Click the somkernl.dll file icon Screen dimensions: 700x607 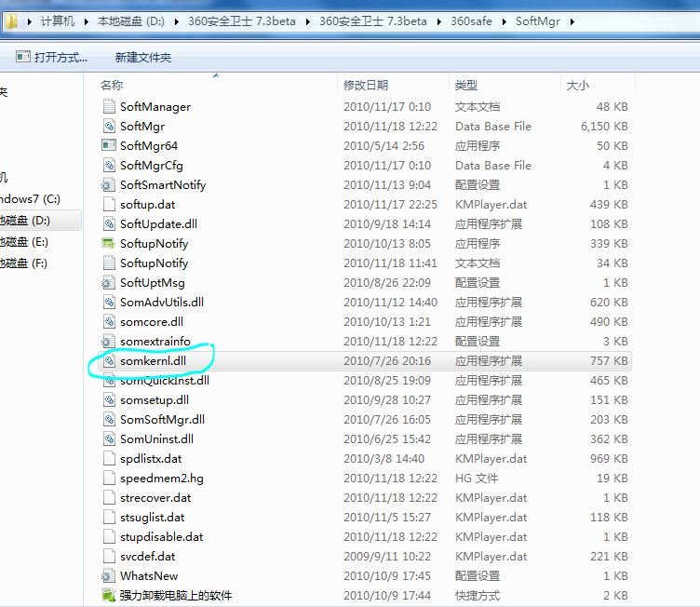point(109,361)
